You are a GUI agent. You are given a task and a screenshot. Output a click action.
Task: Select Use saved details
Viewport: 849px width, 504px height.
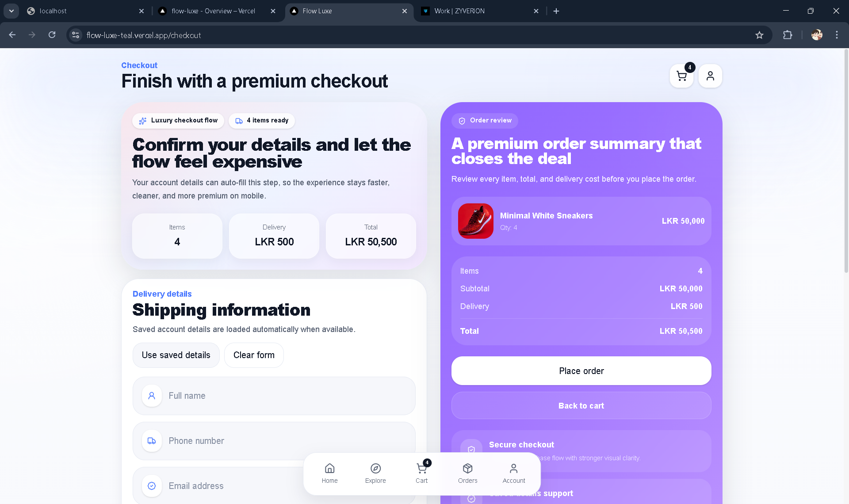pos(176,355)
